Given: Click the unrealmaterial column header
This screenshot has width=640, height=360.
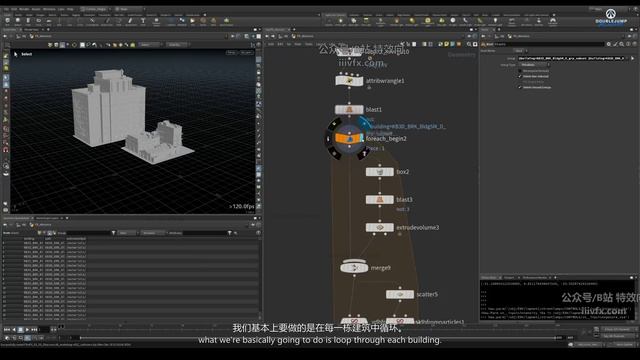Looking at the screenshot, I should click(76, 239).
